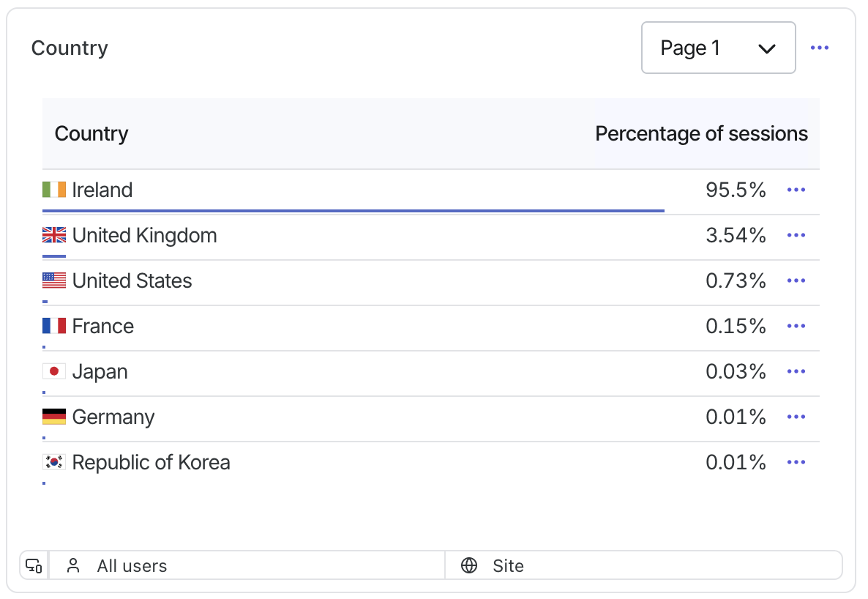Select the Japan country name
The image size is (868, 599).
point(100,372)
